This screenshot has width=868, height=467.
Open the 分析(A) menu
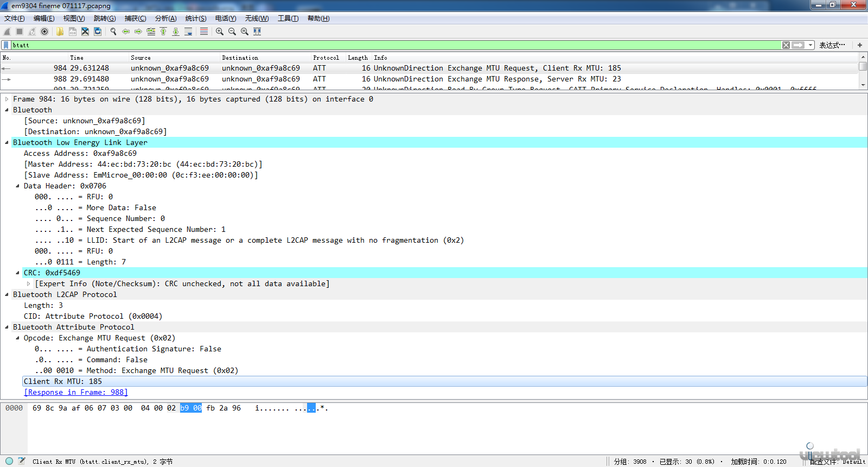pos(165,18)
